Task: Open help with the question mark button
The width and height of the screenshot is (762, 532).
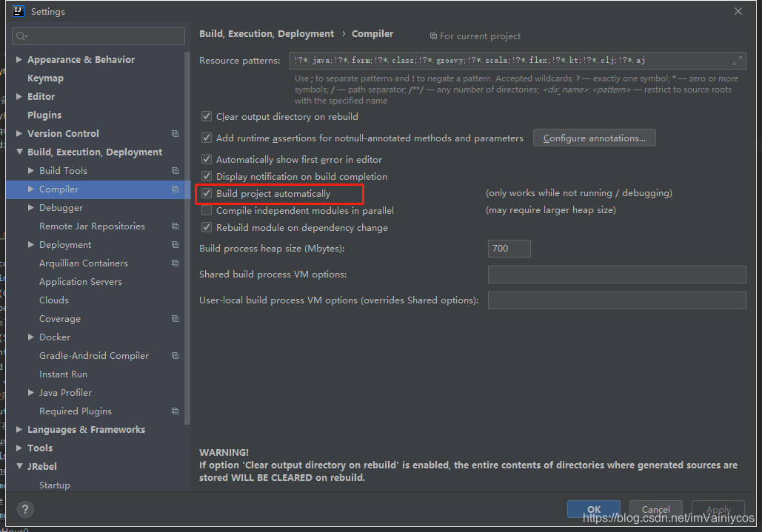Action: click(25, 509)
